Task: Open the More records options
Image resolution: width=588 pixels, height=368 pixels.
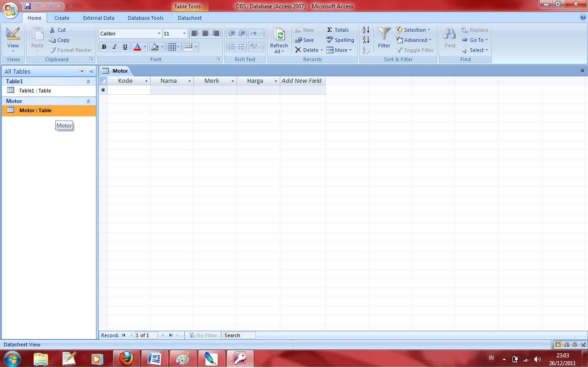Action: click(x=339, y=50)
